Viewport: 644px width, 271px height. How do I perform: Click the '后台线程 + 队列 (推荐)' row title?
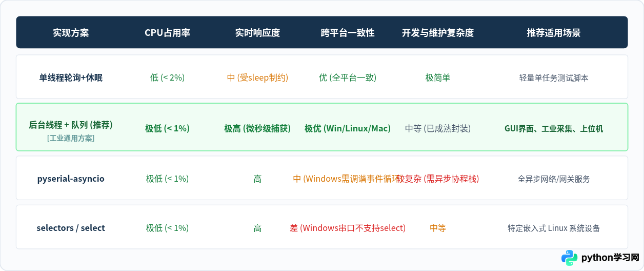[x=71, y=125]
